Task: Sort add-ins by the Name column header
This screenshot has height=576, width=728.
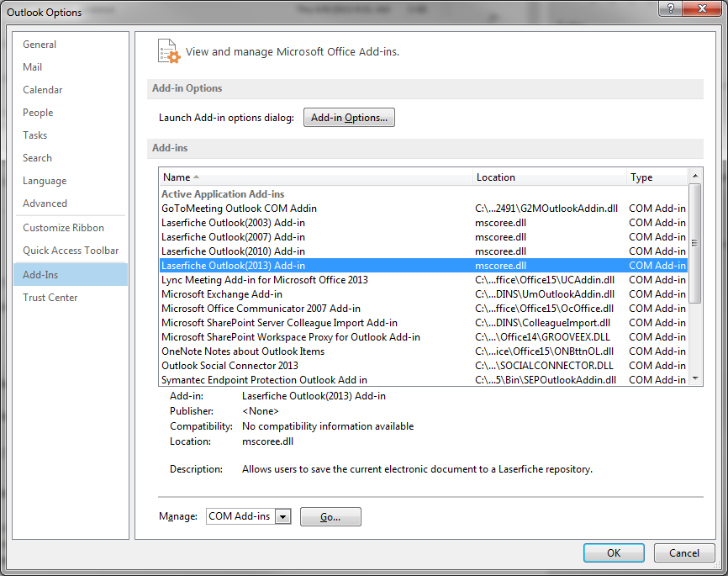Action: point(316,177)
